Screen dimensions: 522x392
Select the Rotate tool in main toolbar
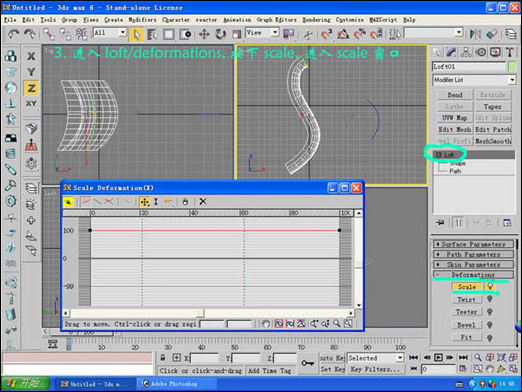pos(220,34)
